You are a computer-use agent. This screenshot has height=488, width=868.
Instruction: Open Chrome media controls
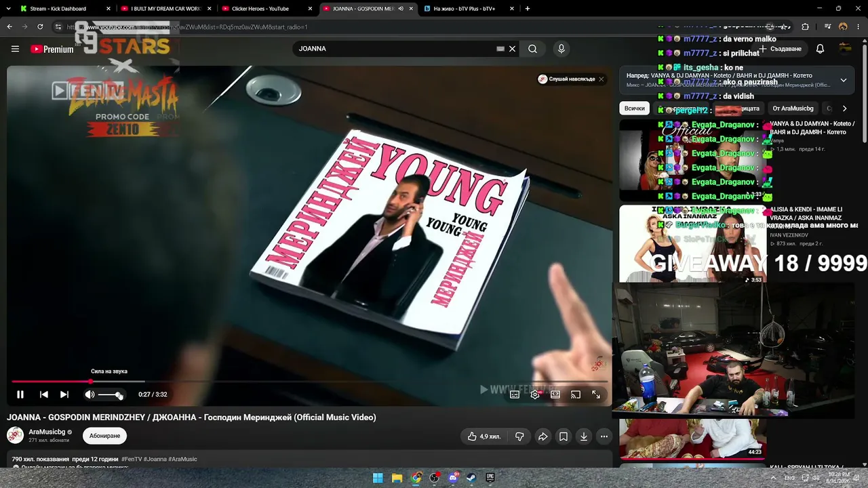[828, 27]
